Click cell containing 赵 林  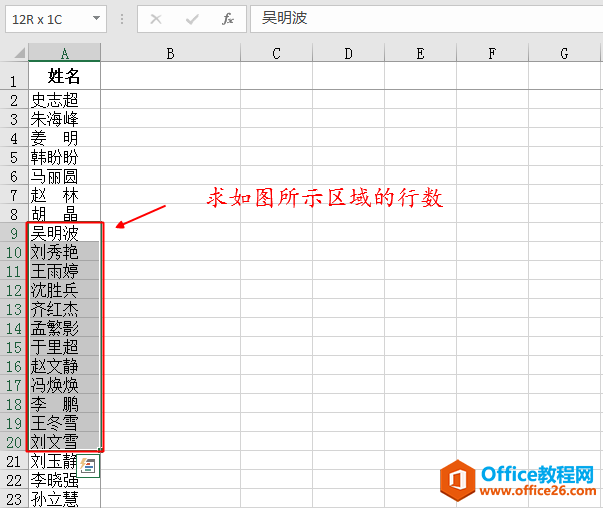pos(65,195)
